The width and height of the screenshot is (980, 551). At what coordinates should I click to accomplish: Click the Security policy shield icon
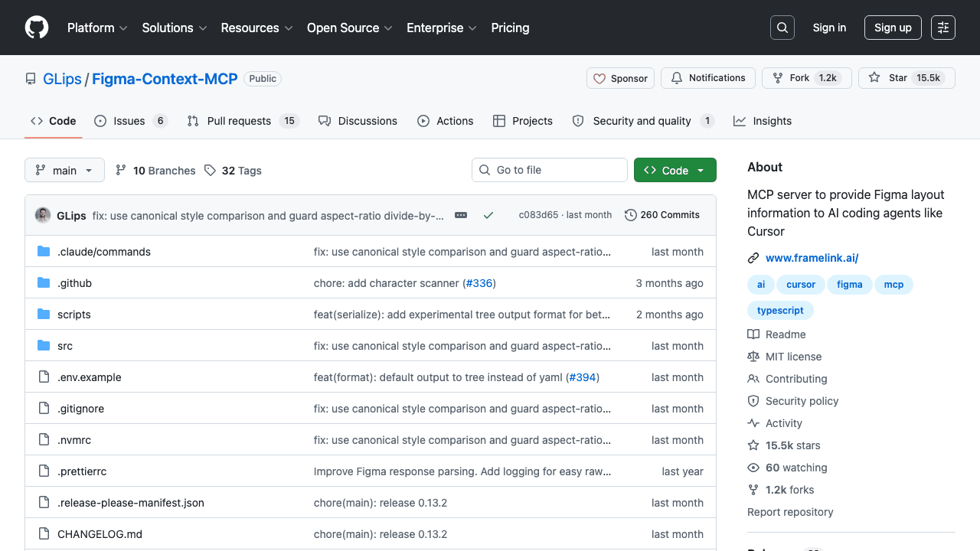click(x=753, y=401)
